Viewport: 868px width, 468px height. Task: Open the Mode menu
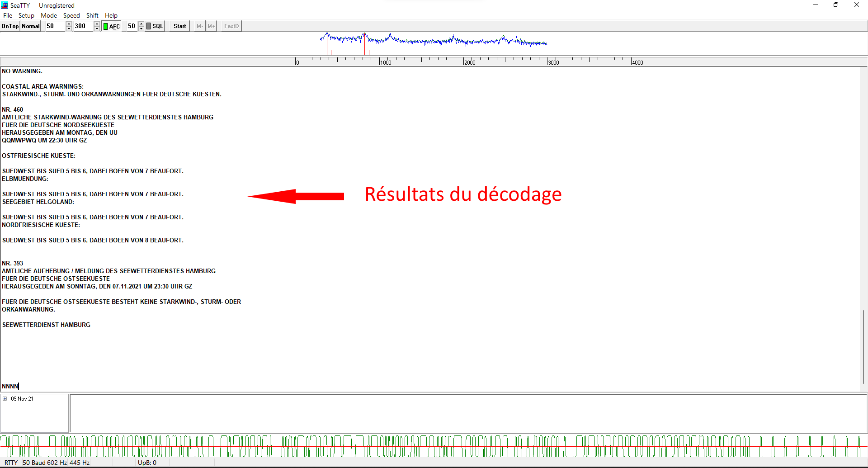tap(49, 15)
